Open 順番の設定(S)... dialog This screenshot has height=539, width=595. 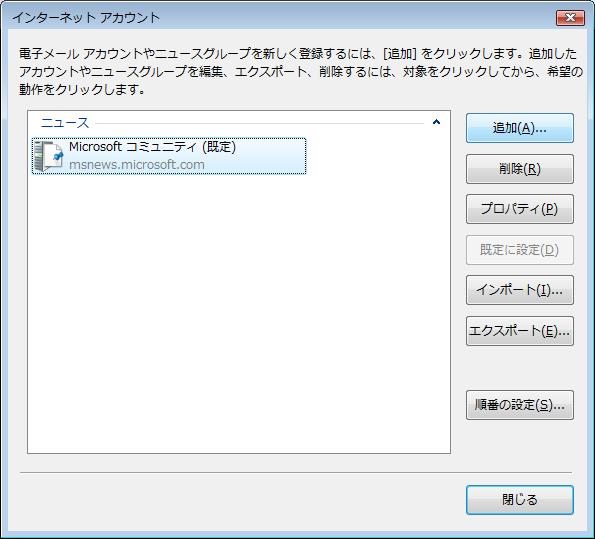click(519, 405)
